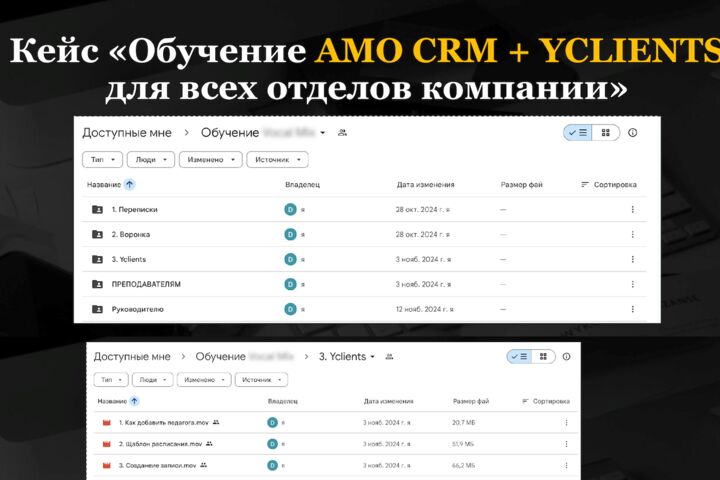Open folder Руководителю
Image resolution: width=720 pixels, height=480 pixels.
coord(137,309)
